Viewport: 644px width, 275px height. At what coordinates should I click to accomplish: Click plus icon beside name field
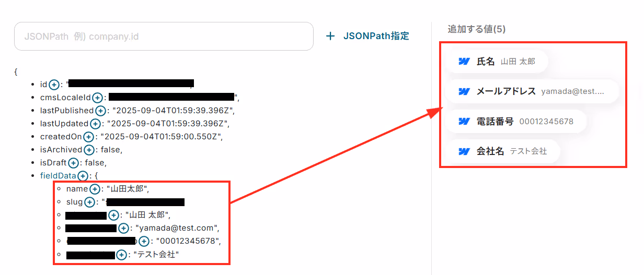(x=95, y=189)
